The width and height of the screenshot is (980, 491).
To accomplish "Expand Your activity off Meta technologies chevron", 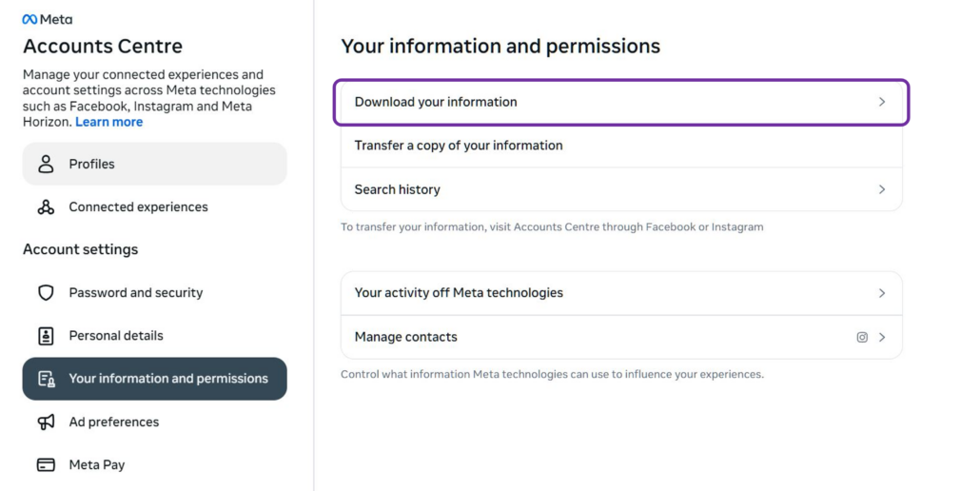I will pos(882,293).
